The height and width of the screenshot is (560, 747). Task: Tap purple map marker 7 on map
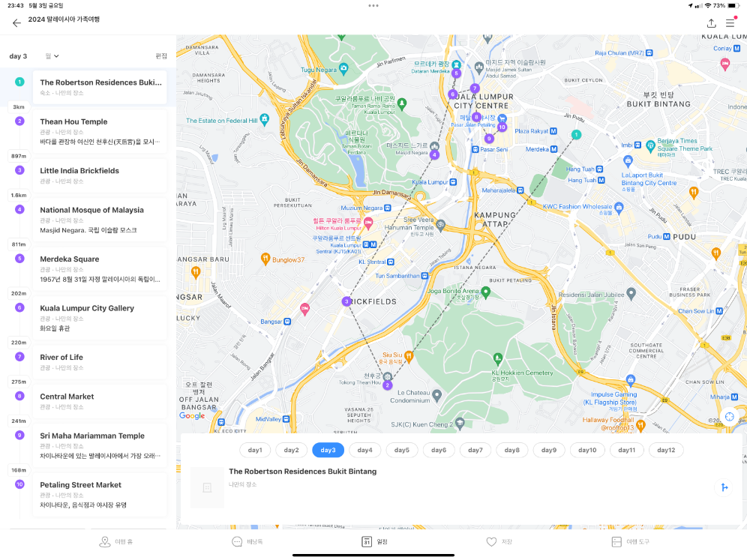click(475, 88)
